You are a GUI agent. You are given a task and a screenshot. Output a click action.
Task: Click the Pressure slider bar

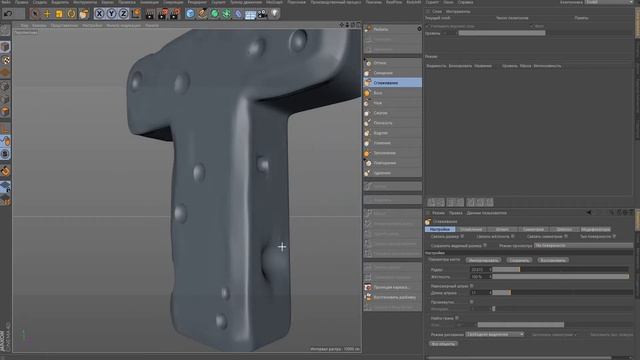[560, 277]
